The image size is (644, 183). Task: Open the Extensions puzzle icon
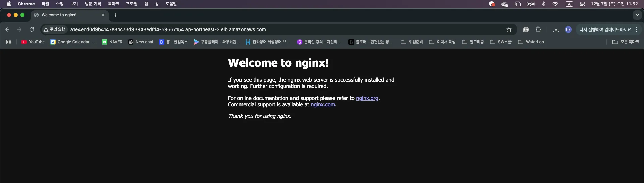[538, 29]
